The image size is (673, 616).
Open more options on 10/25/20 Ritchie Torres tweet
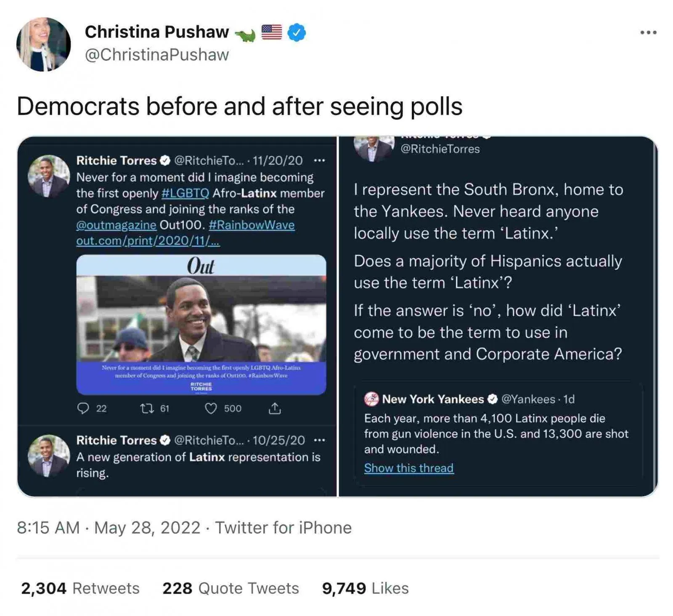[x=319, y=440]
